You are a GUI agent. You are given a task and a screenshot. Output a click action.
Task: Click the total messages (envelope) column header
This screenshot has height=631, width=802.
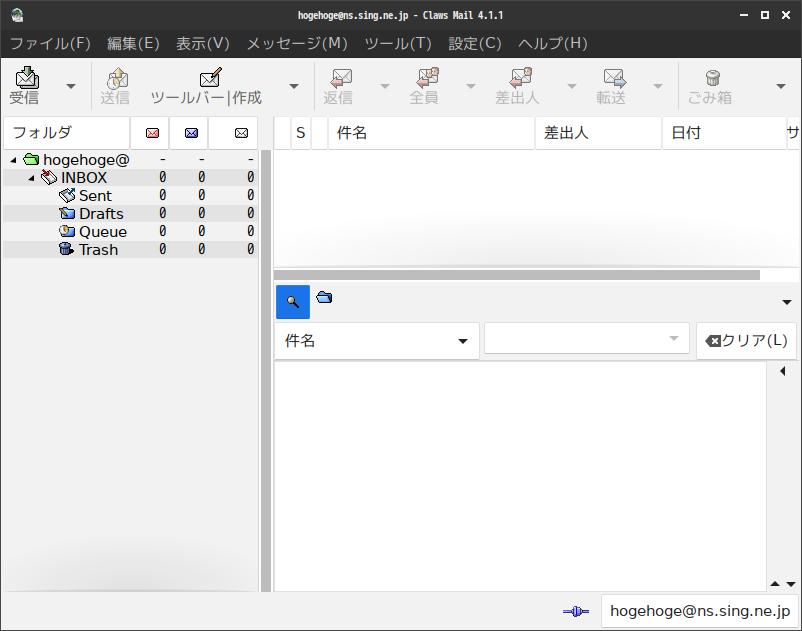tap(233, 133)
